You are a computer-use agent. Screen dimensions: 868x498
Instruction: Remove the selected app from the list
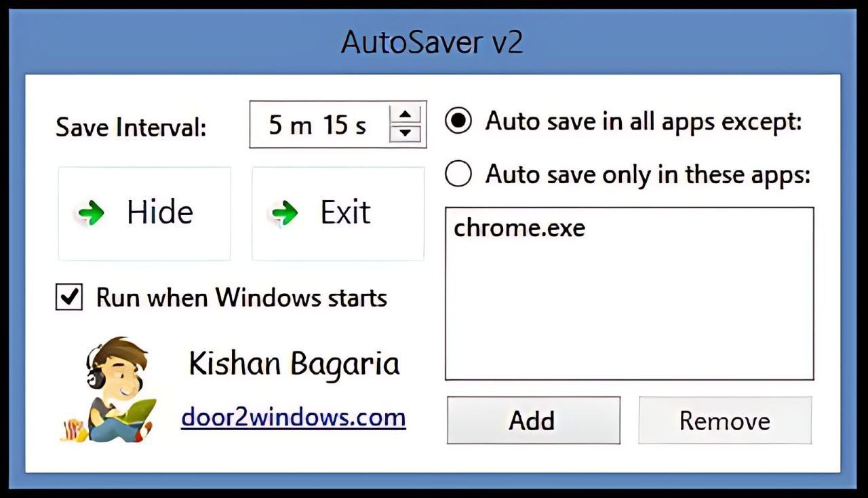pos(724,420)
